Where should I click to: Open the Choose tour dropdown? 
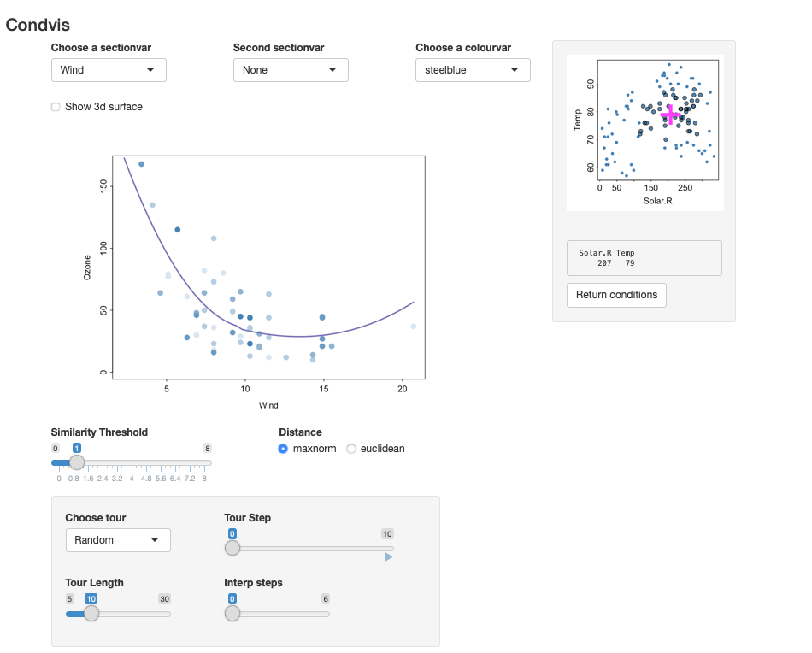118,540
